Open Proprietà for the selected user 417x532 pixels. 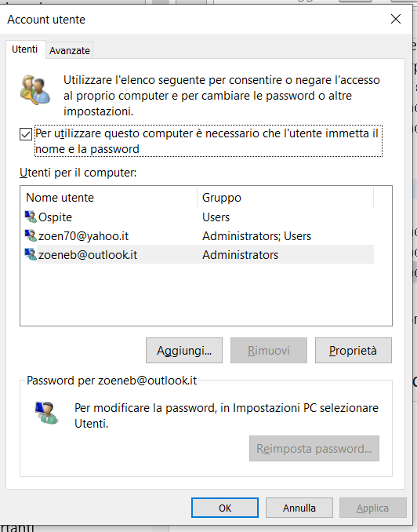[354, 350]
